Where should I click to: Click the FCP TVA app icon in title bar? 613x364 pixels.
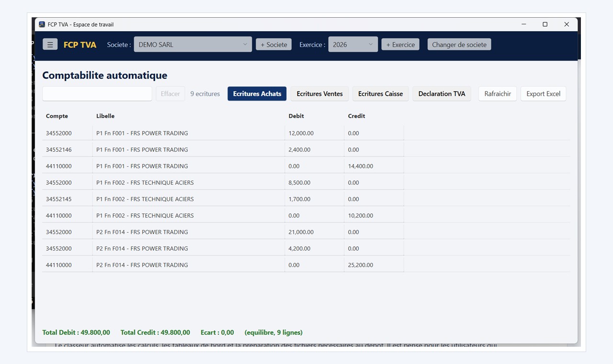(42, 24)
